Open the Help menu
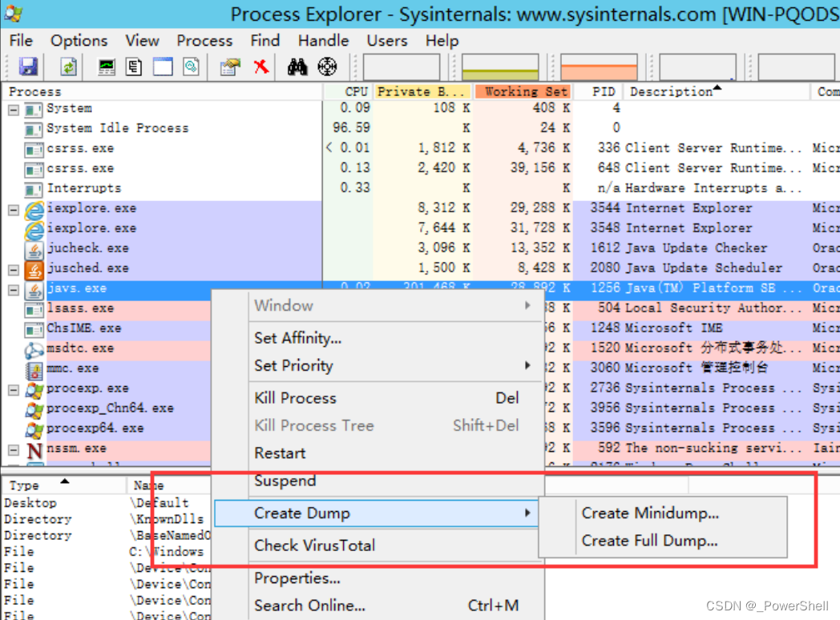This screenshot has width=840, height=620. point(442,41)
